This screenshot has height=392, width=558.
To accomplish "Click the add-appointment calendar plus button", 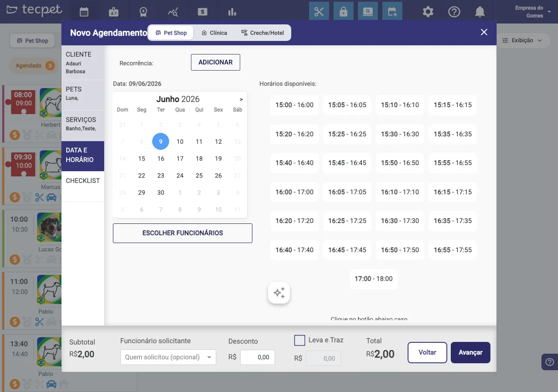I will click(x=392, y=11).
